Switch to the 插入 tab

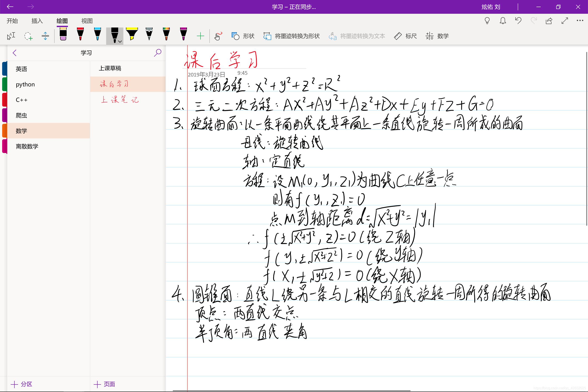click(37, 21)
